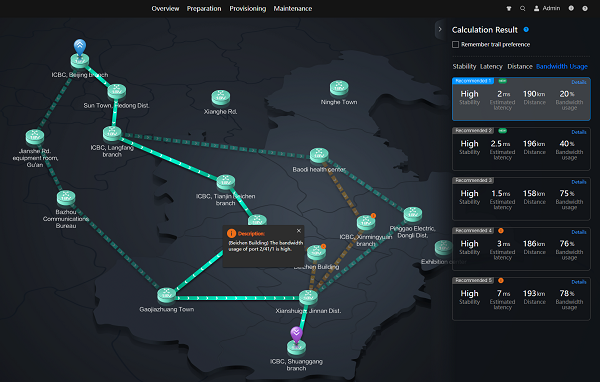Screen dimensions: 600x382
Task: Click the Gaojiazhuang Town node icon
Action: 167,295
